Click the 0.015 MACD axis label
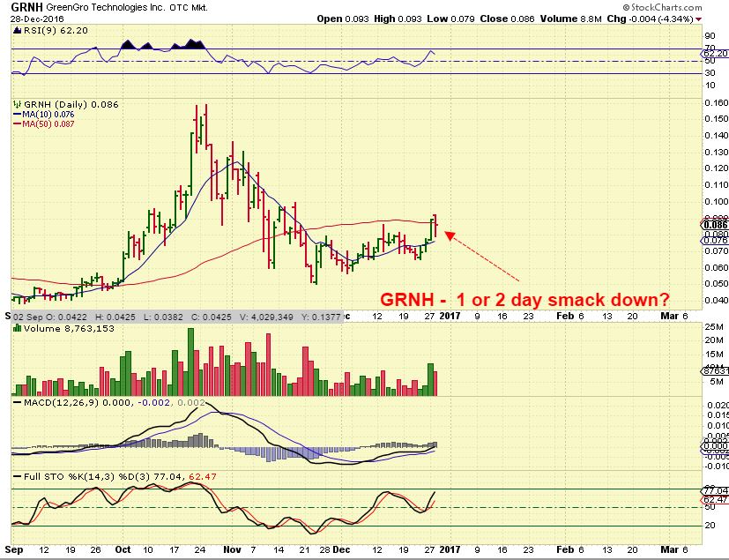The width and height of the screenshot is (729, 560). tap(718, 415)
